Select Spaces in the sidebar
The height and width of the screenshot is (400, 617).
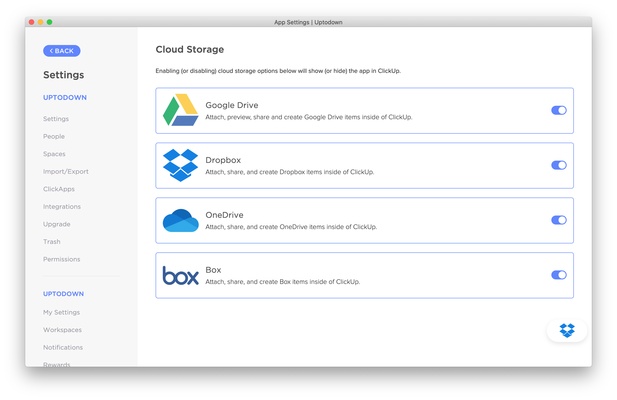click(x=54, y=154)
